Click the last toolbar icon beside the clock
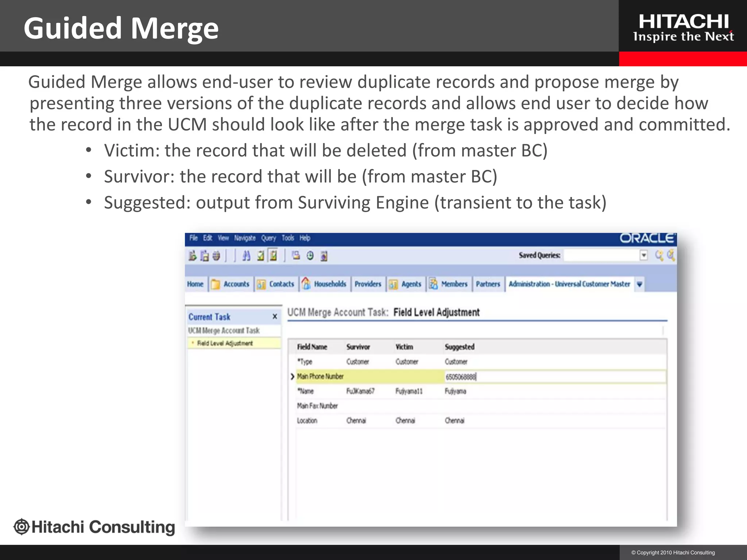Image resolution: width=747 pixels, height=560 pixels. [324, 256]
